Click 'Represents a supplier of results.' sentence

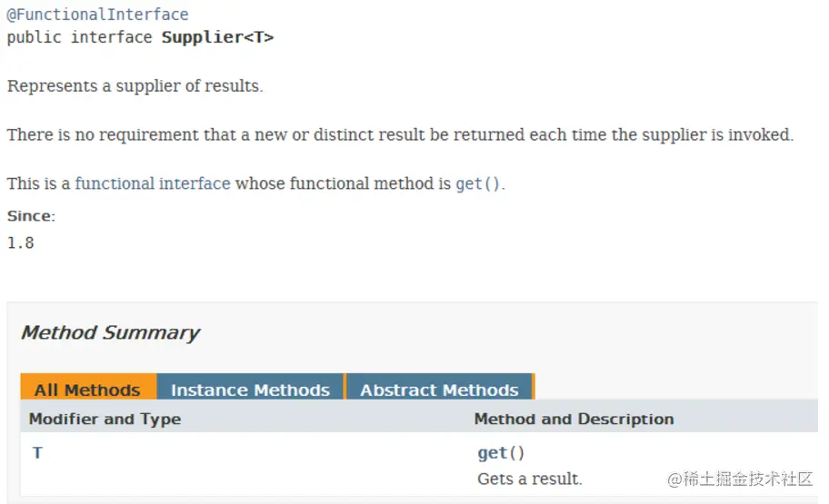click(135, 85)
